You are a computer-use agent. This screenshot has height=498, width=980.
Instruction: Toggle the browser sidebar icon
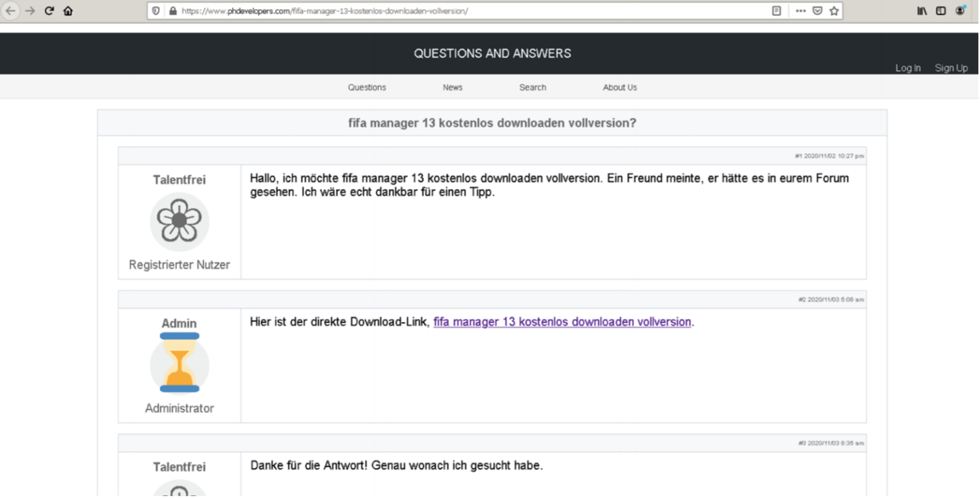(941, 11)
